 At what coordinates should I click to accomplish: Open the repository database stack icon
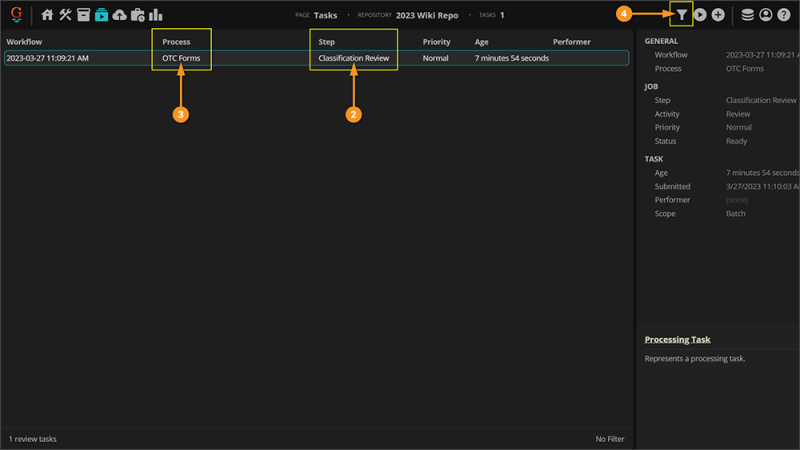tap(747, 15)
